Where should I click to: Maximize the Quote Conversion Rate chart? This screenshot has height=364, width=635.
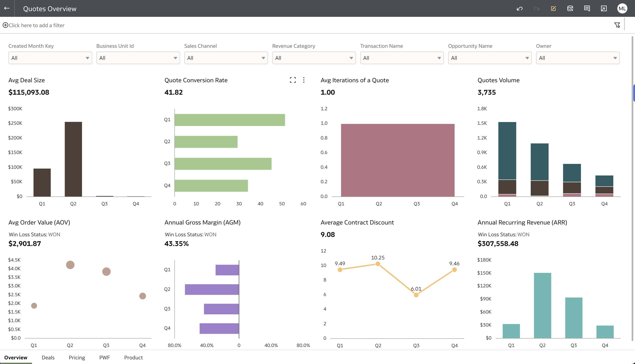tap(293, 80)
